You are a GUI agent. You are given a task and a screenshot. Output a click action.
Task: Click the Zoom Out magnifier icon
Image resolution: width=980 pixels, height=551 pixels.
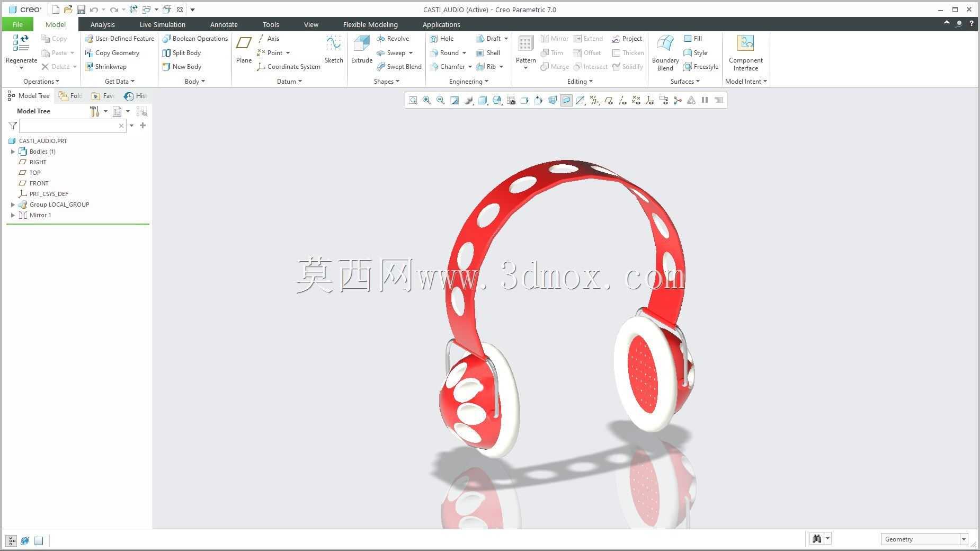click(441, 100)
